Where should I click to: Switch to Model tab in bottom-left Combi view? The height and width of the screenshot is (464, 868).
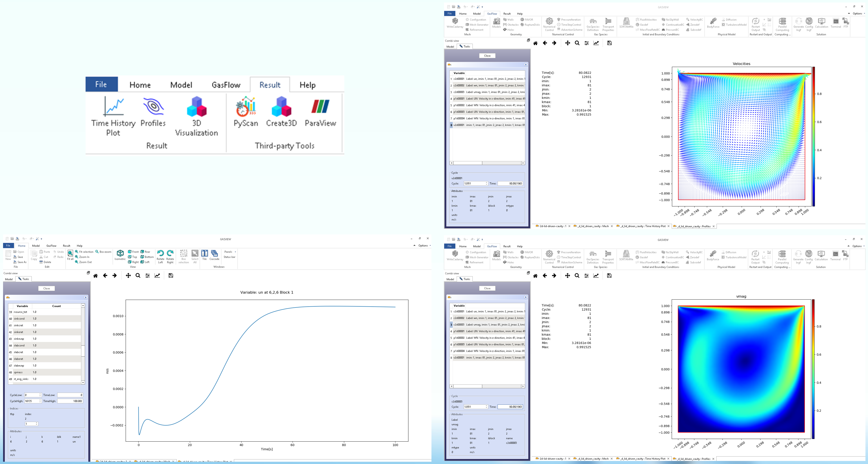point(9,279)
